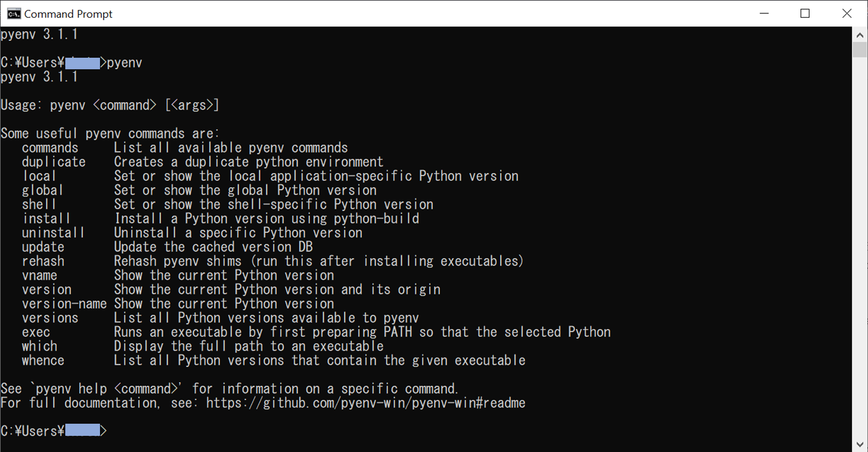
Task: Click the typed "pyenv" command after prompt
Action: click(124, 62)
